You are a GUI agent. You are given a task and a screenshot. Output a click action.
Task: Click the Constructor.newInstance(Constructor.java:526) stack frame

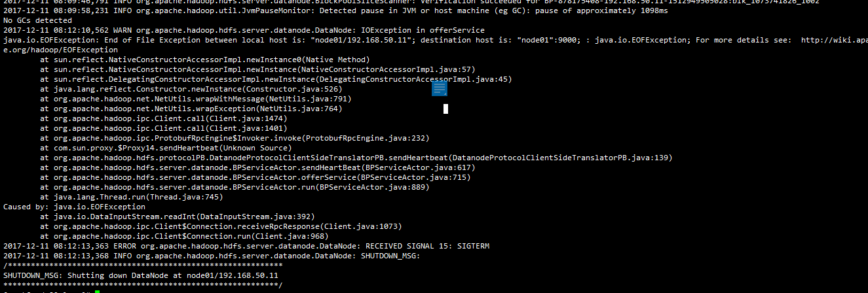[x=191, y=89]
